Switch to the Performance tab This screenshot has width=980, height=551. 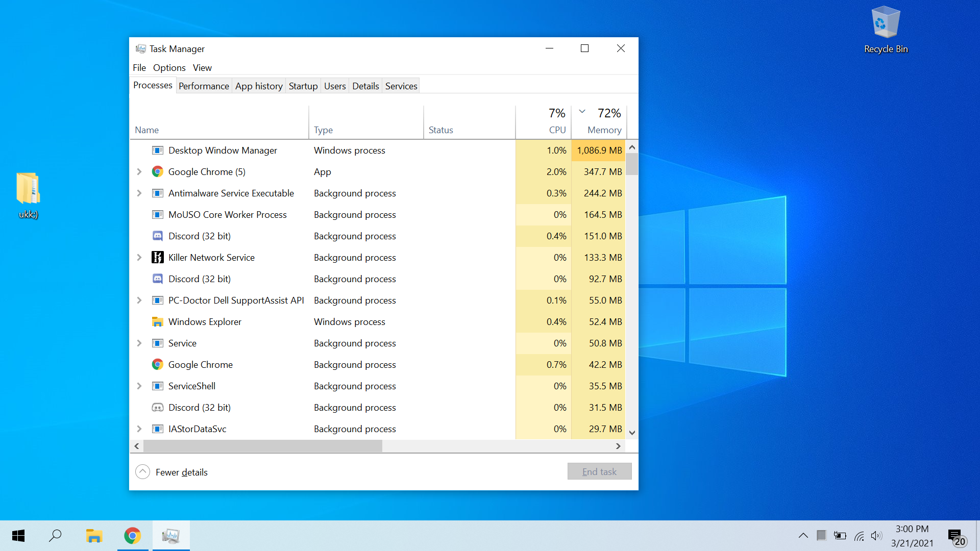pyautogui.click(x=204, y=86)
